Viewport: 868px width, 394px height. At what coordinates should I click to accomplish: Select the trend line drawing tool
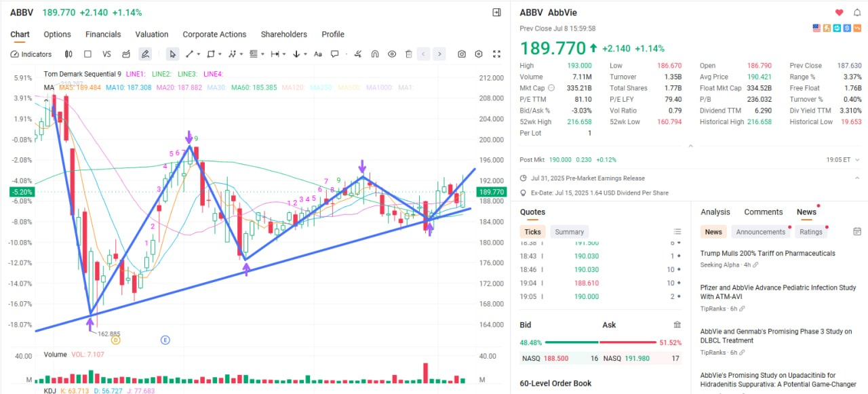tap(190, 54)
